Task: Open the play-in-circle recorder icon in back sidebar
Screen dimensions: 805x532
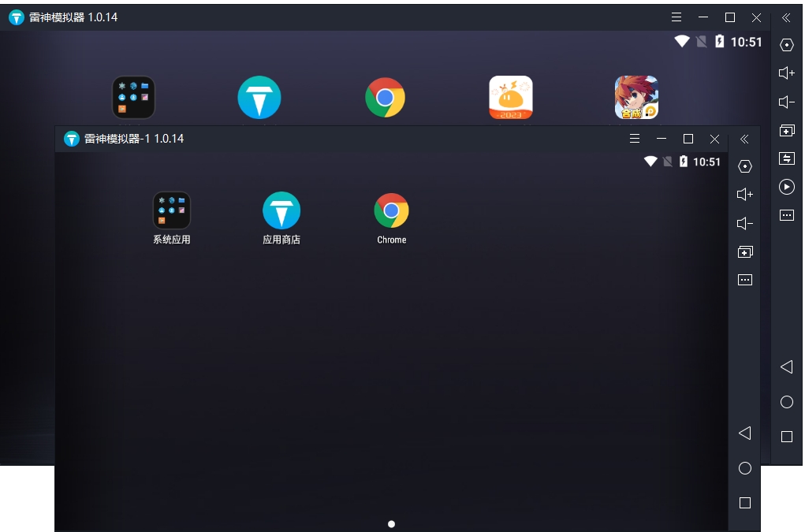Action: tap(787, 187)
